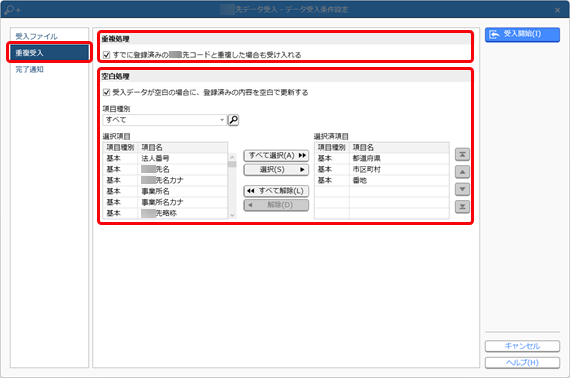The height and width of the screenshot is (378, 570).
Task: Select 市区町村 row in 選択済項目 list
Action: coord(382,169)
